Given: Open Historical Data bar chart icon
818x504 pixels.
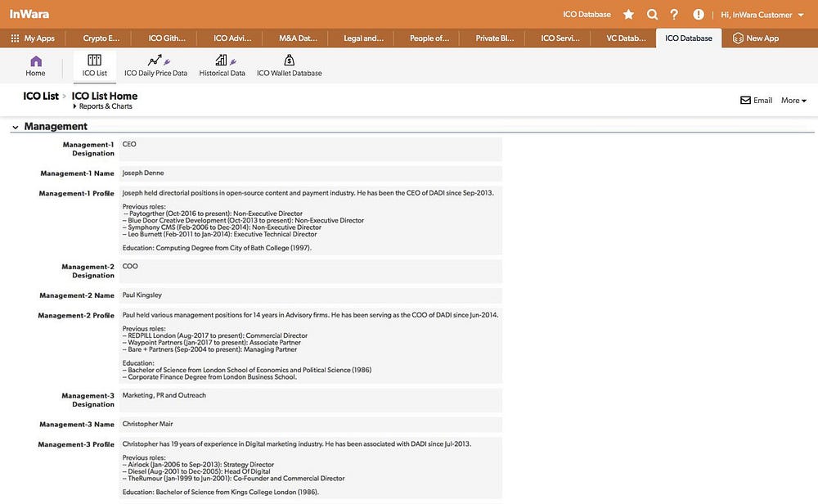Looking at the screenshot, I should pos(221,60).
